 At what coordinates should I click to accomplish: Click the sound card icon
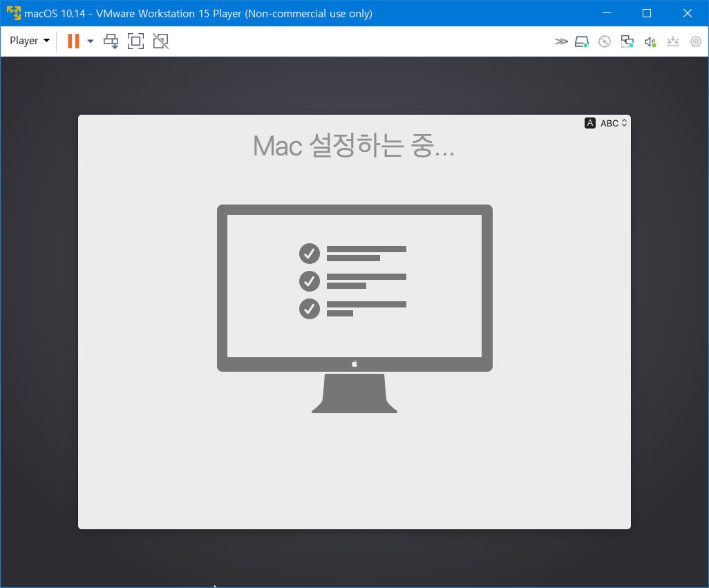pyautogui.click(x=650, y=41)
